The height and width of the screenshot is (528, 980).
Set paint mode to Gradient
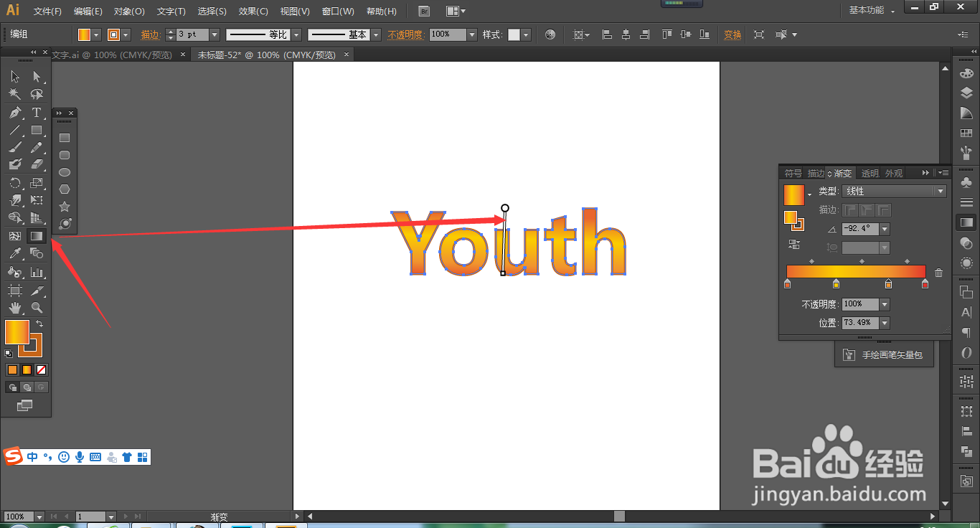pyautogui.click(x=27, y=370)
